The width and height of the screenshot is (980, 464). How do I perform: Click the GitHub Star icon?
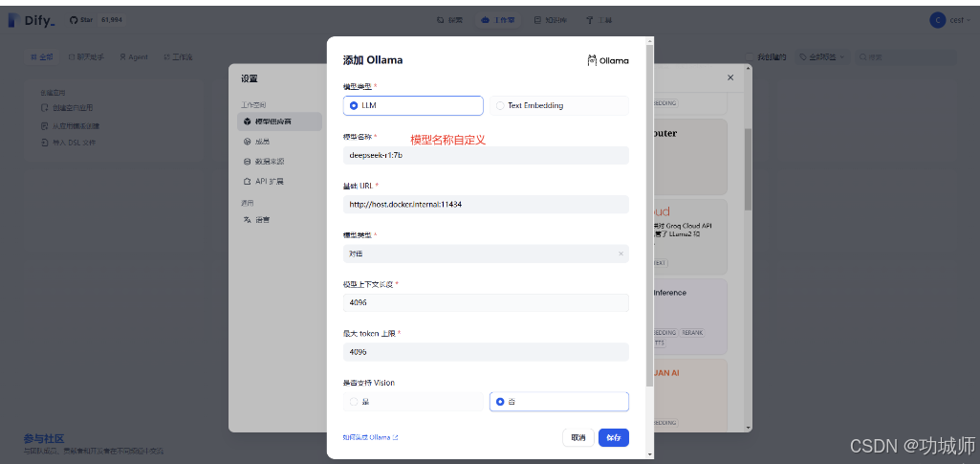click(x=73, y=20)
